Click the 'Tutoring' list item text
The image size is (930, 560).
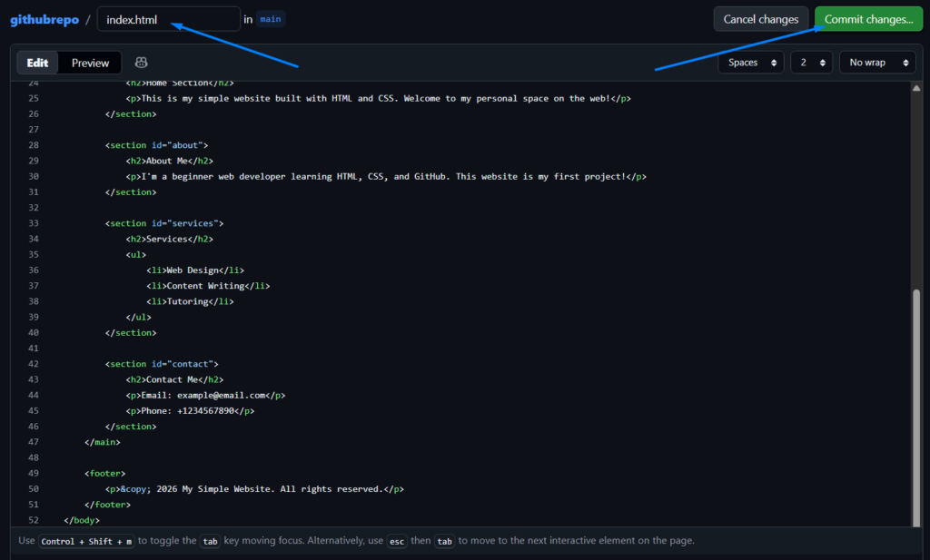pyautogui.click(x=187, y=301)
